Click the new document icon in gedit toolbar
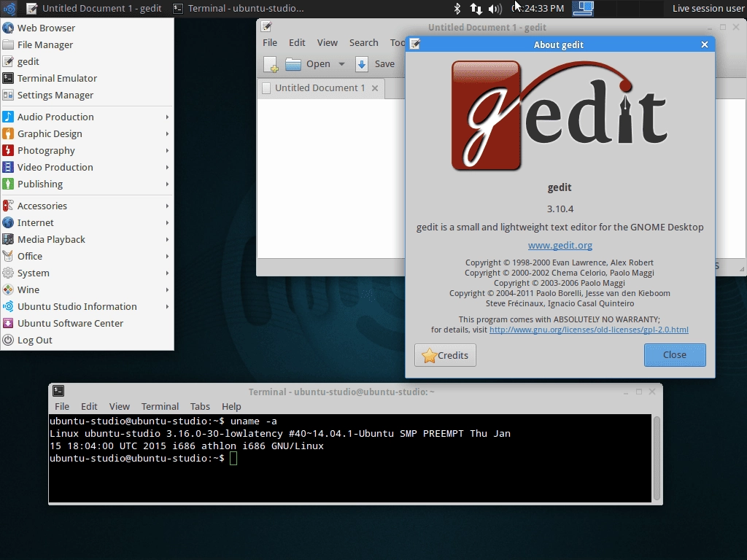The height and width of the screenshot is (560, 747). [271, 64]
